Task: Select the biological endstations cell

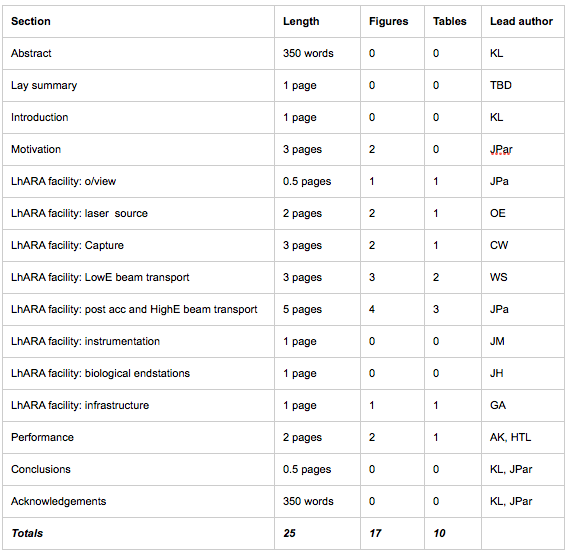Action: pyautogui.click(x=138, y=373)
